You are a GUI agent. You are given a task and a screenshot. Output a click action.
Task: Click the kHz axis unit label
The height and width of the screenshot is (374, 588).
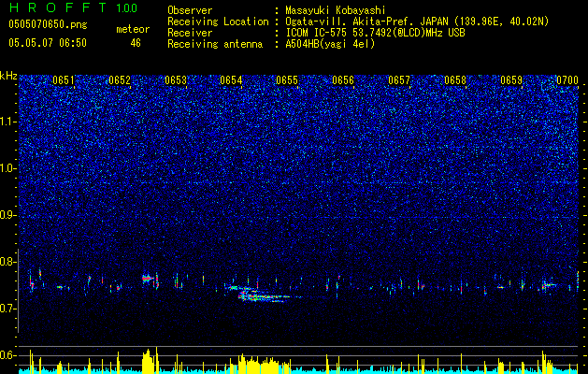click(x=8, y=76)
